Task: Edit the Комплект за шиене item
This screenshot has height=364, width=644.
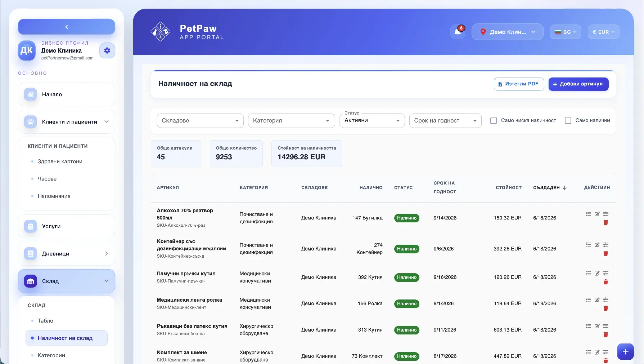Action: [597, 352]
